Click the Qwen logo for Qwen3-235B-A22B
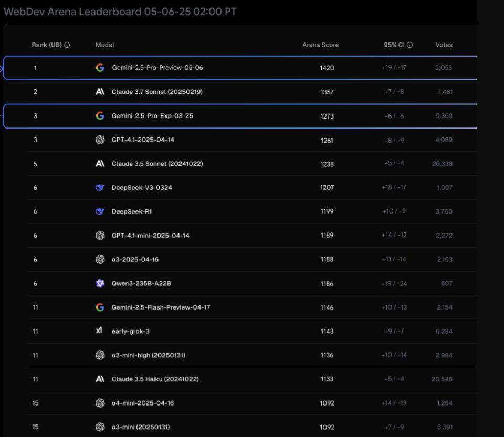The height and width of the screenshot is (437, 504). tap(100, 283)
